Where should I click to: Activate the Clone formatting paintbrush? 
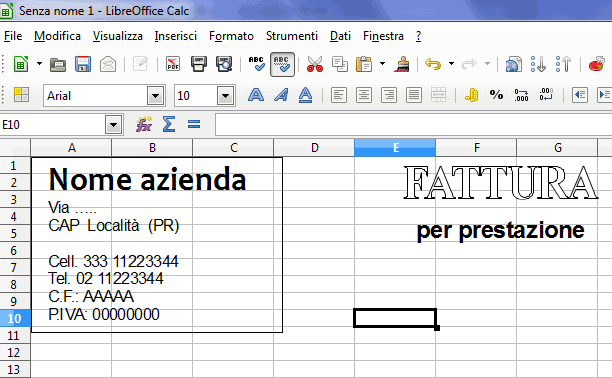coord(401,64)
